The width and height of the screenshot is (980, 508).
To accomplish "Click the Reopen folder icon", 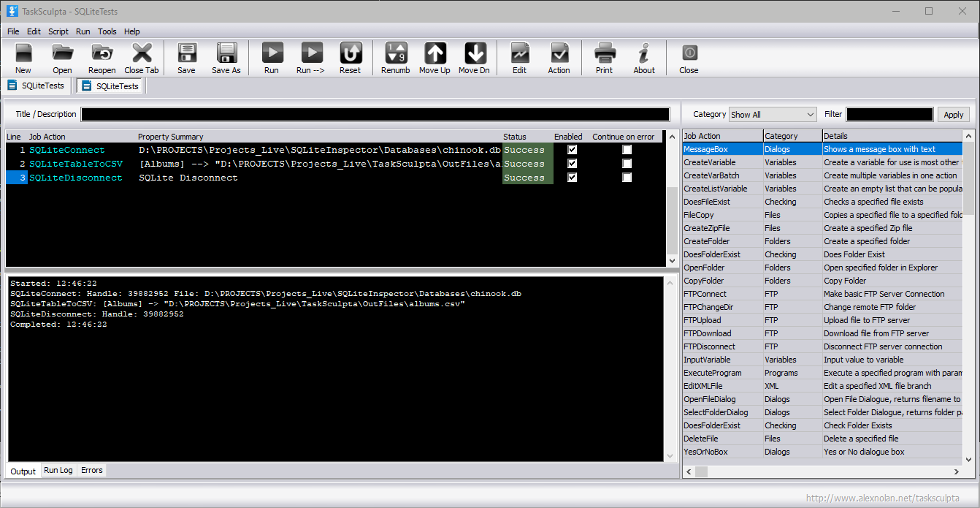I will (102, 54).
